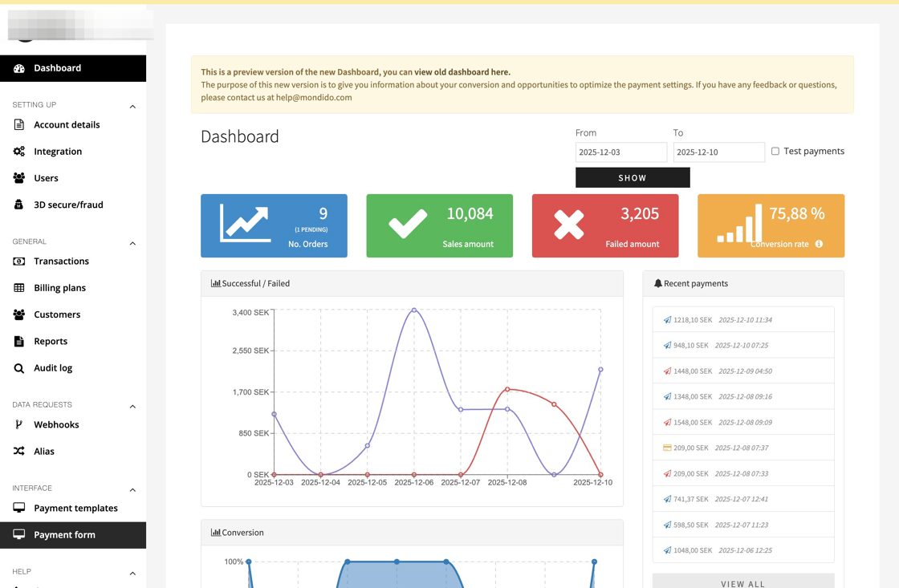899x588 pixels.
Task: Follow the 'view old dashboard here' link
Action: [x=462, y=72]
